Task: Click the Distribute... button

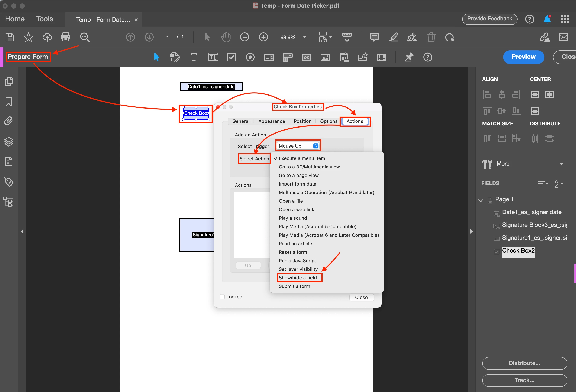Action: (x=524, y=363)
